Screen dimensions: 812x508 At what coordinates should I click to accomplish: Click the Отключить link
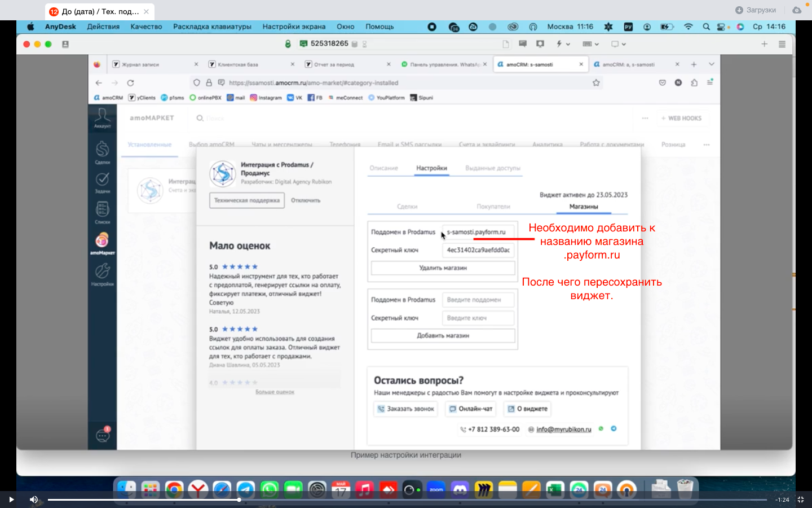306,200
